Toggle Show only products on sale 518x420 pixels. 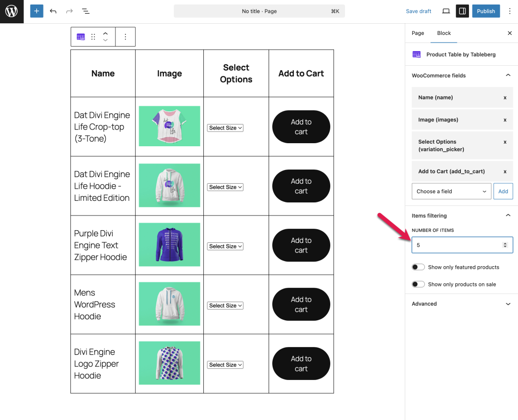418,284
